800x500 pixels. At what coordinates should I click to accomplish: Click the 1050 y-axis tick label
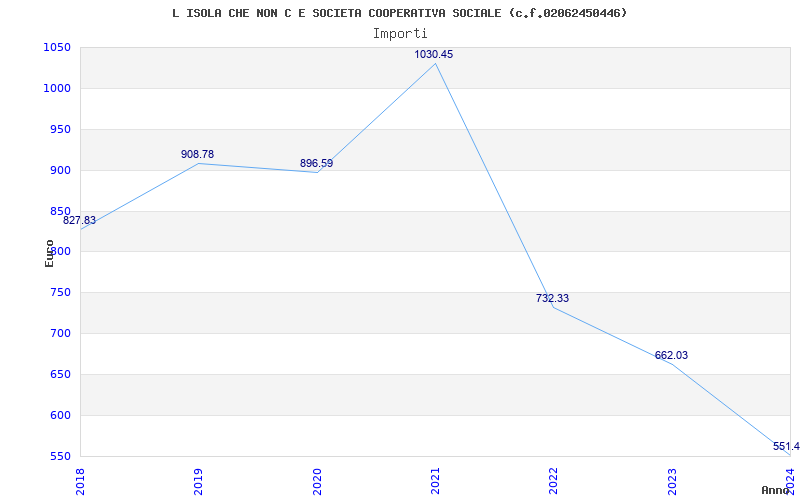click(x=57, y=48)
